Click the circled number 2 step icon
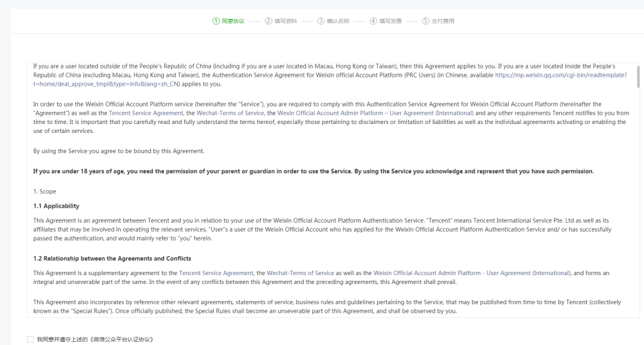644x345 pixels. [269, 21]
